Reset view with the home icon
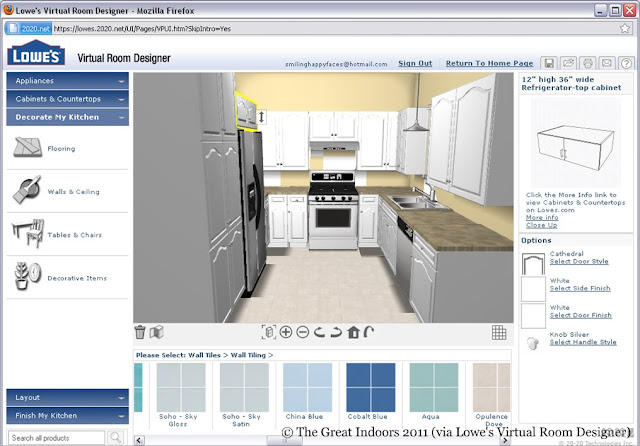This screenshot has width=640, height=446. (353, 332)
